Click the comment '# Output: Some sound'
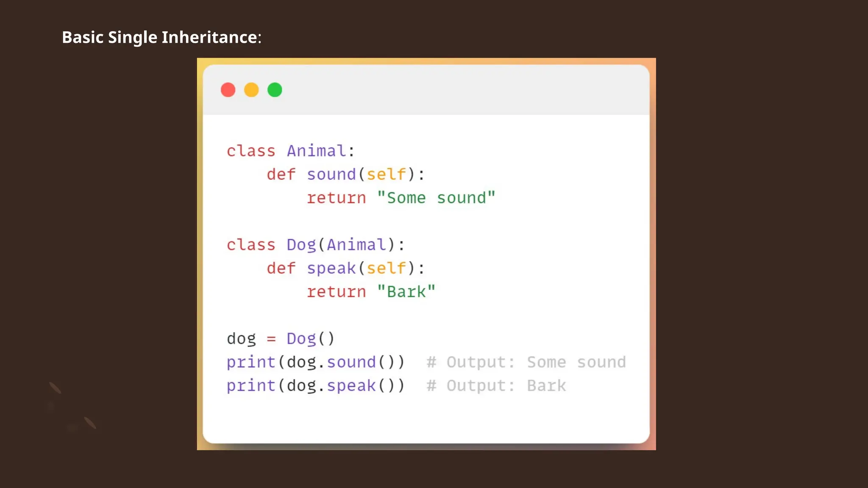Screen dimensions: 868x488 click(x=526, y=362)
